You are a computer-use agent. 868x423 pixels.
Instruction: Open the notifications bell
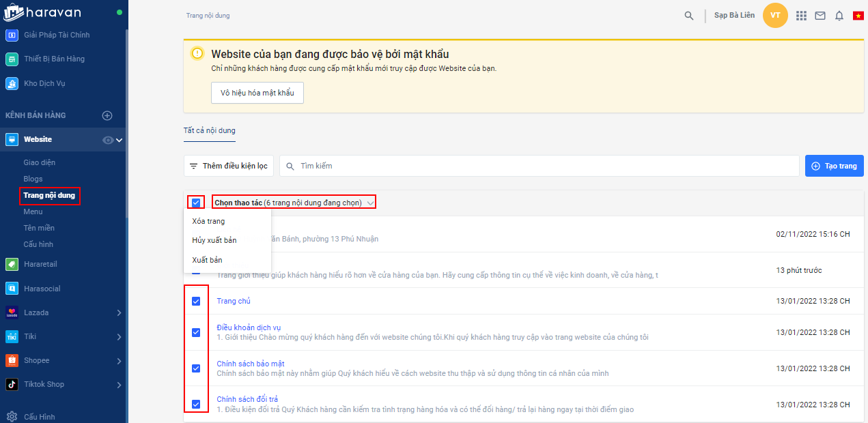coord(839,16)
